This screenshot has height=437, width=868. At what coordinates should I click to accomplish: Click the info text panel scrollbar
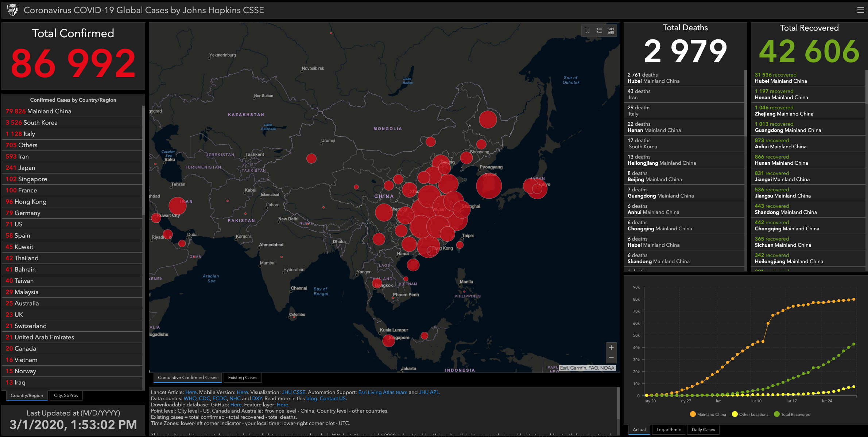pyautogui.click(x=618, y=404)
